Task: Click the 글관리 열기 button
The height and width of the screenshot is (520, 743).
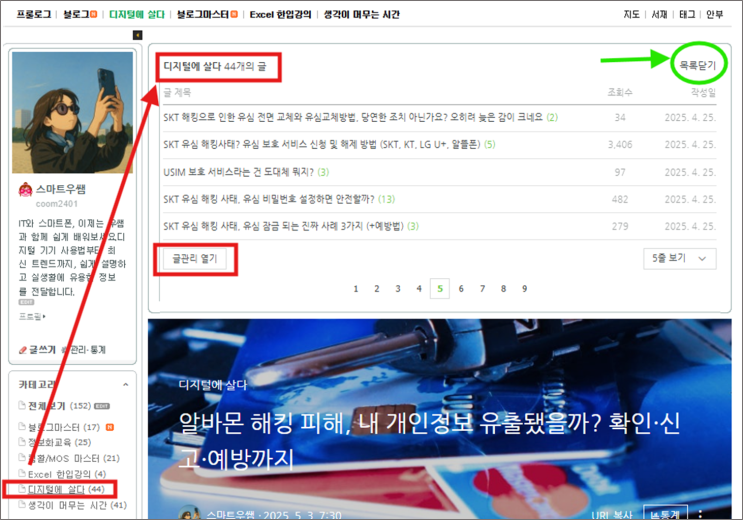Action: tap(195, 259)
